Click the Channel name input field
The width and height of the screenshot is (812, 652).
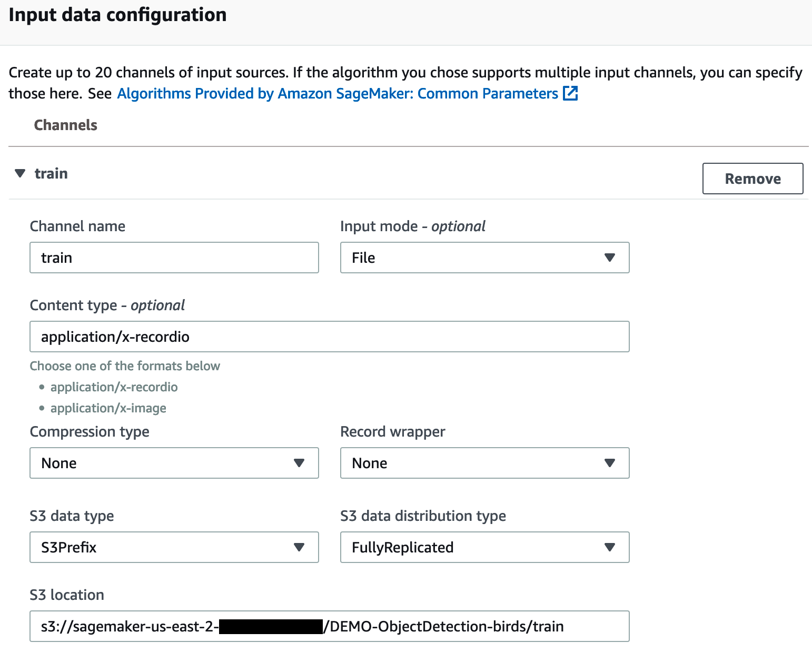174,258
